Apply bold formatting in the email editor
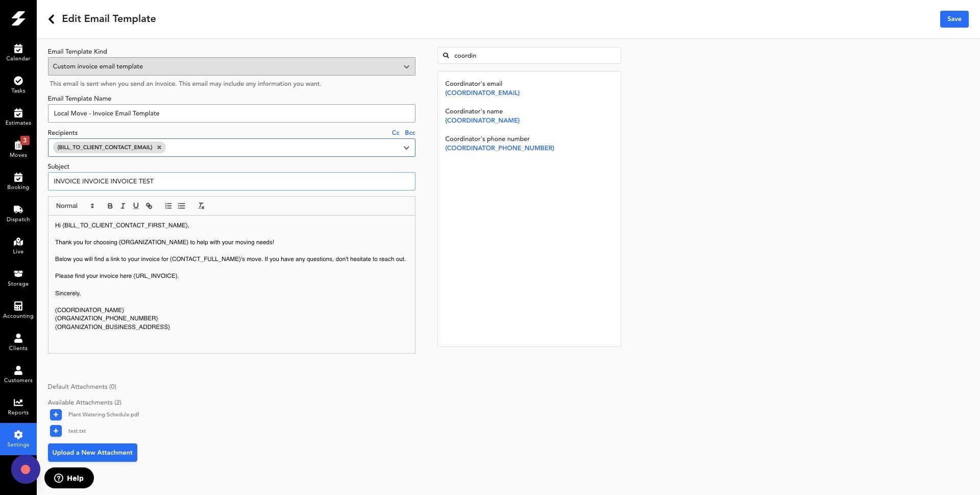The width and height of the screenshot is (980, 495). point(110,206)
